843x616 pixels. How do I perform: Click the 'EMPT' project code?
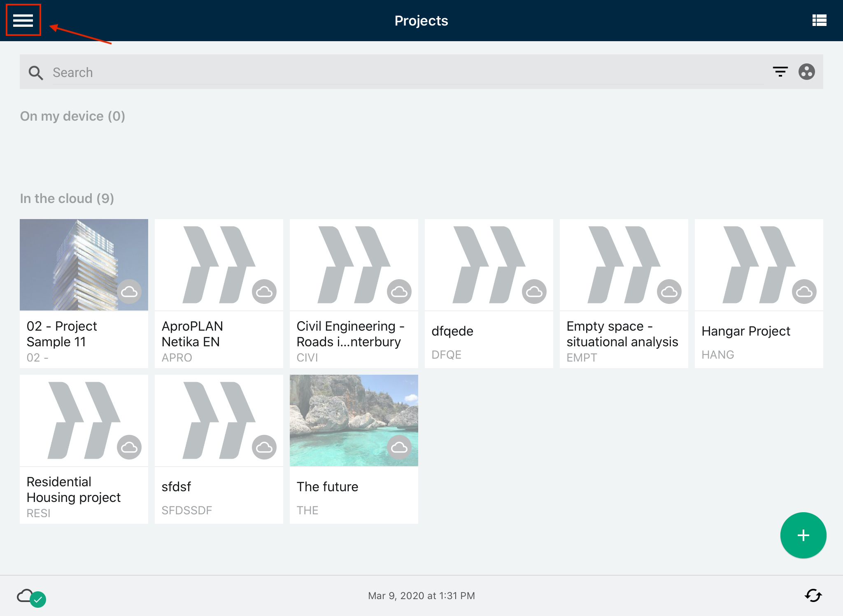tap(582, 357)
